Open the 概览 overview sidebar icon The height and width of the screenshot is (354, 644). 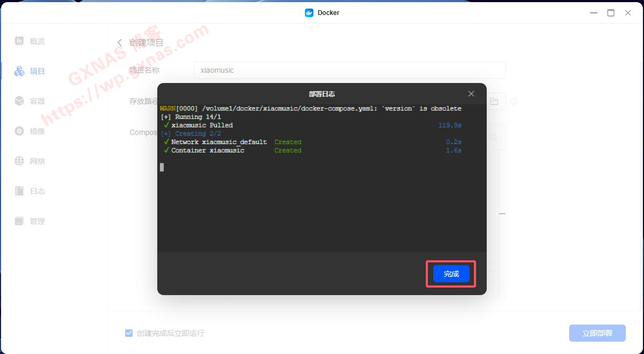pos(19,41)
